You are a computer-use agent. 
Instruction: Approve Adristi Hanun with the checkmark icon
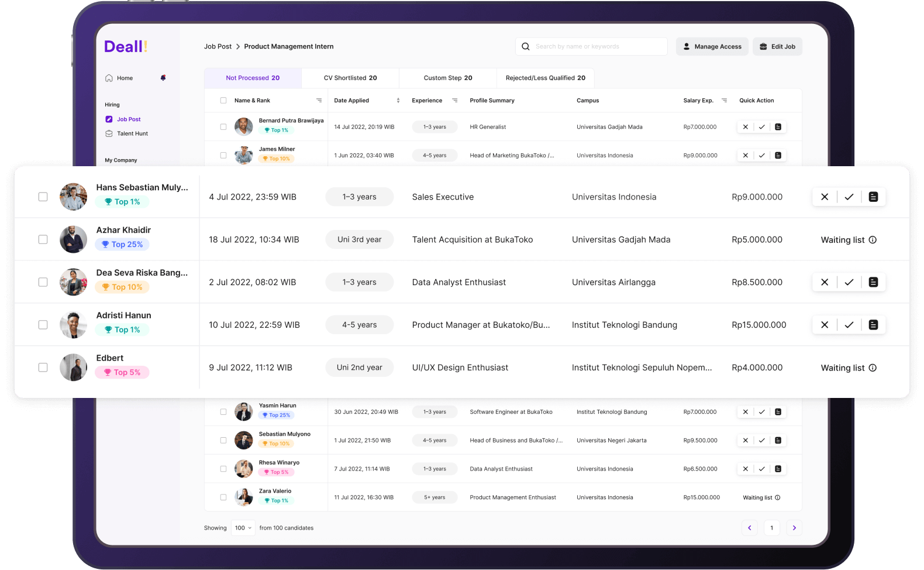point(849,325)
